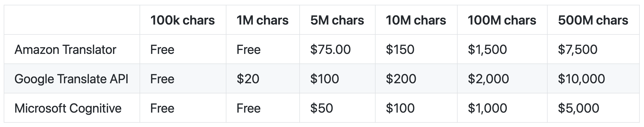Screen dimensions: 644x127
Task: Click the 100M chars column header
Action: (x=502, y=20)
